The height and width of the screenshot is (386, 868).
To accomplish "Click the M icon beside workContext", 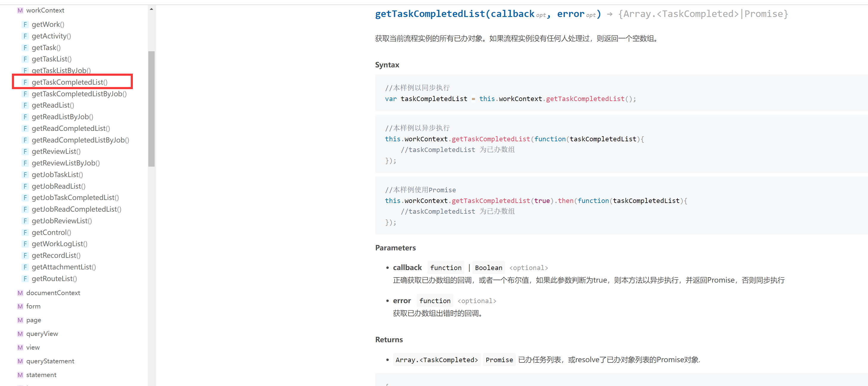I will coord(20,10).
